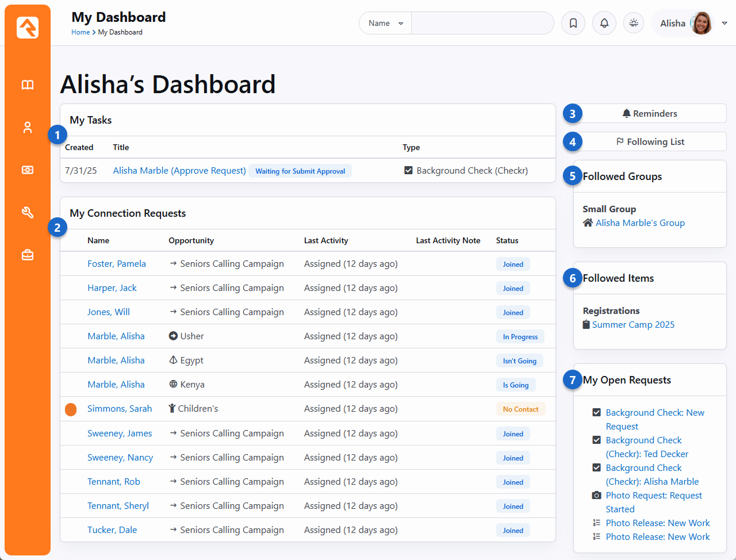
Task: Open Summer Camp 2025 registration link
Action: point(633,325)
